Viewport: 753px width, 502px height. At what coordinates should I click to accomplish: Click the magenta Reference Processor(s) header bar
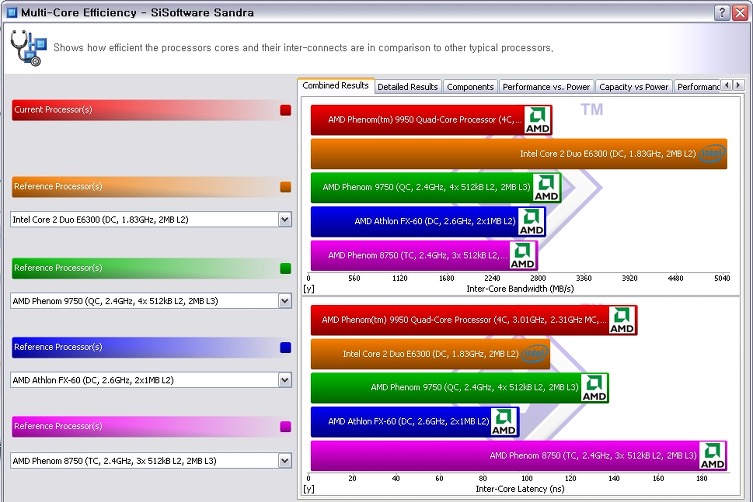click(151, 427)
